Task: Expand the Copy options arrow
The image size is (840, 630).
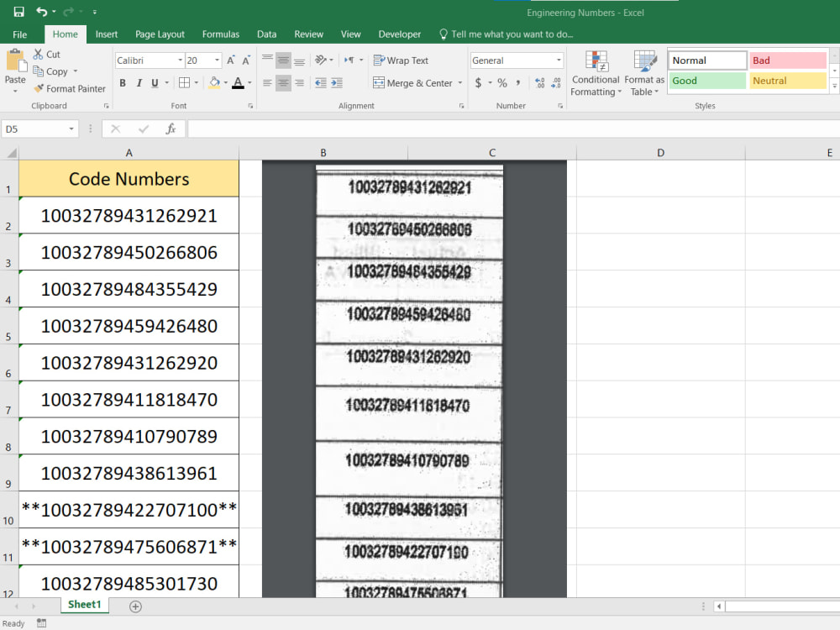Action: click(x=75, y=71)
